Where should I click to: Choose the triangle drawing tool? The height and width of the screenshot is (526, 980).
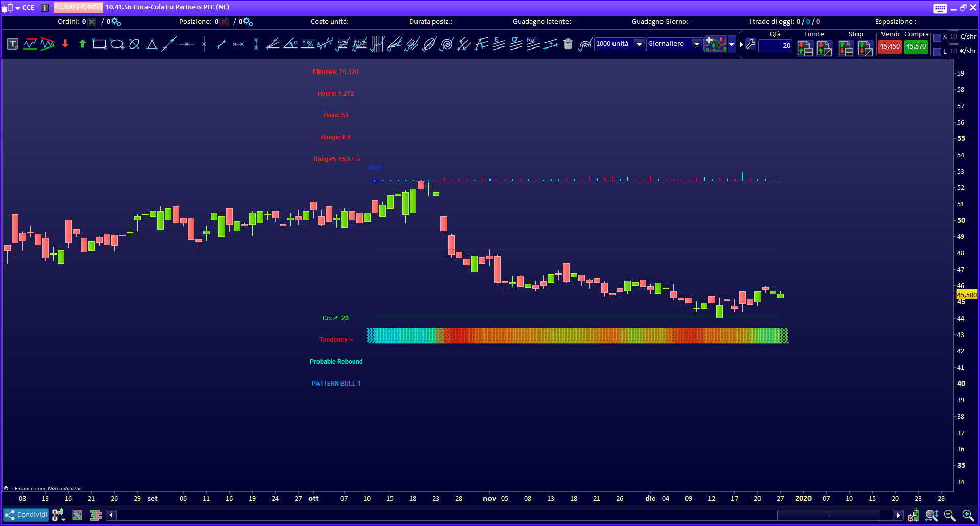tap(152, 44)
